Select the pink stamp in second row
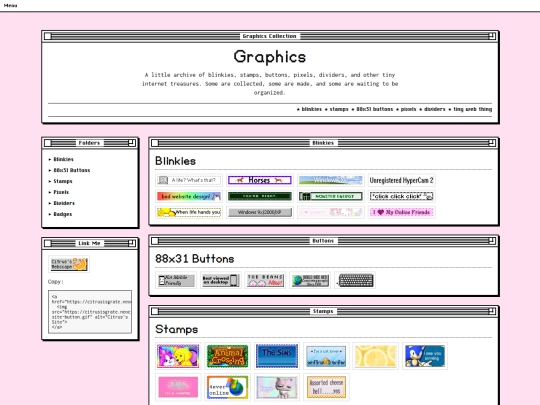This screenshot has width=540, height=405. point(178,387)
